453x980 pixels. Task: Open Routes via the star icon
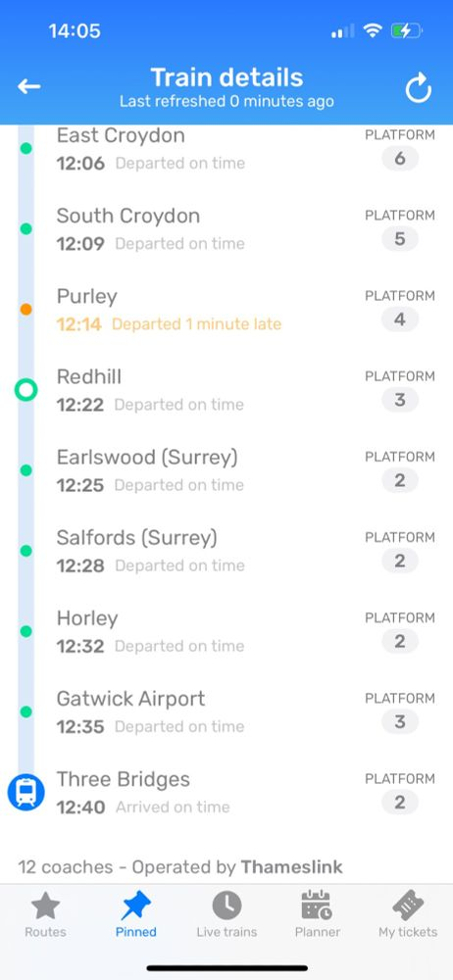coord(45,906)
